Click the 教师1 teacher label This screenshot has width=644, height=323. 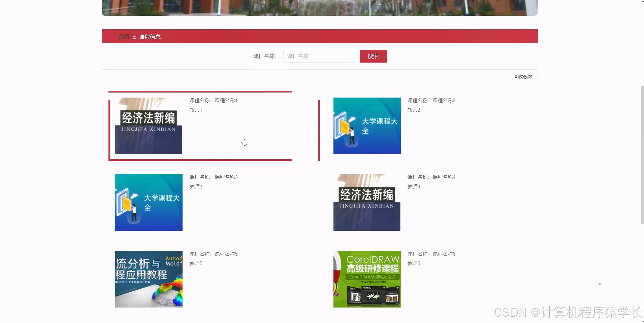[x=195, y=110]
